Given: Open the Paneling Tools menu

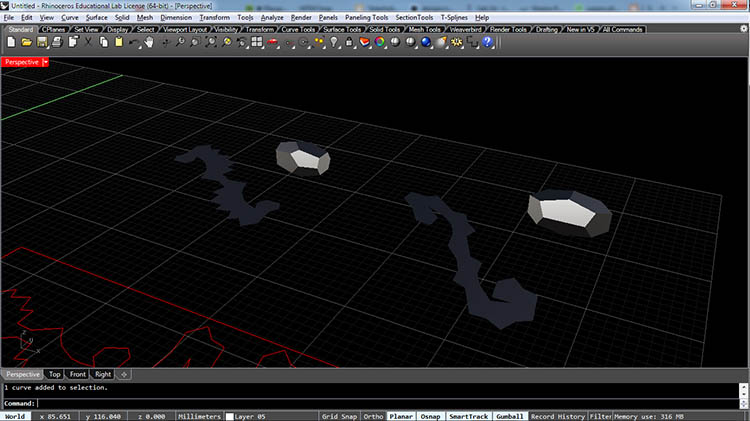Looking at the screenshot, I should tap(366, 18).
